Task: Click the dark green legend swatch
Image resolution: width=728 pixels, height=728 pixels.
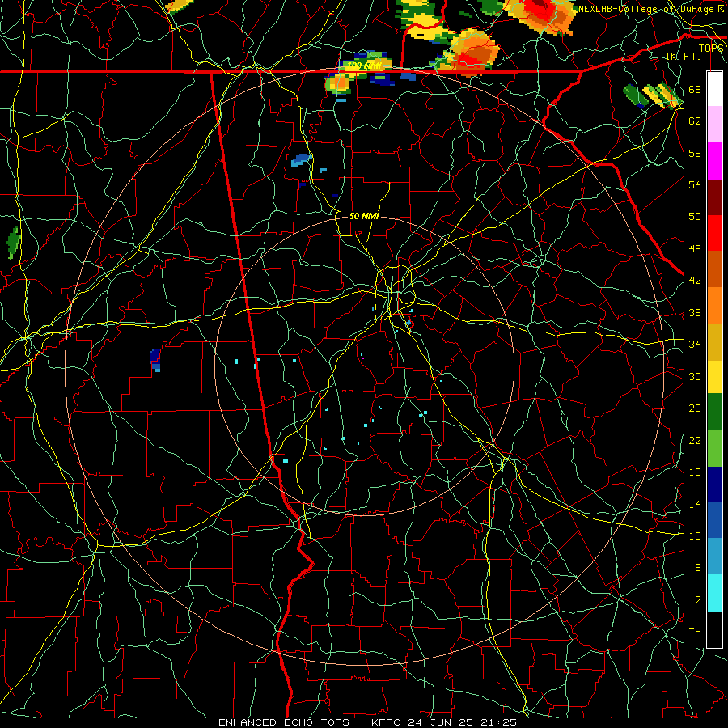Action: (714, 412)
